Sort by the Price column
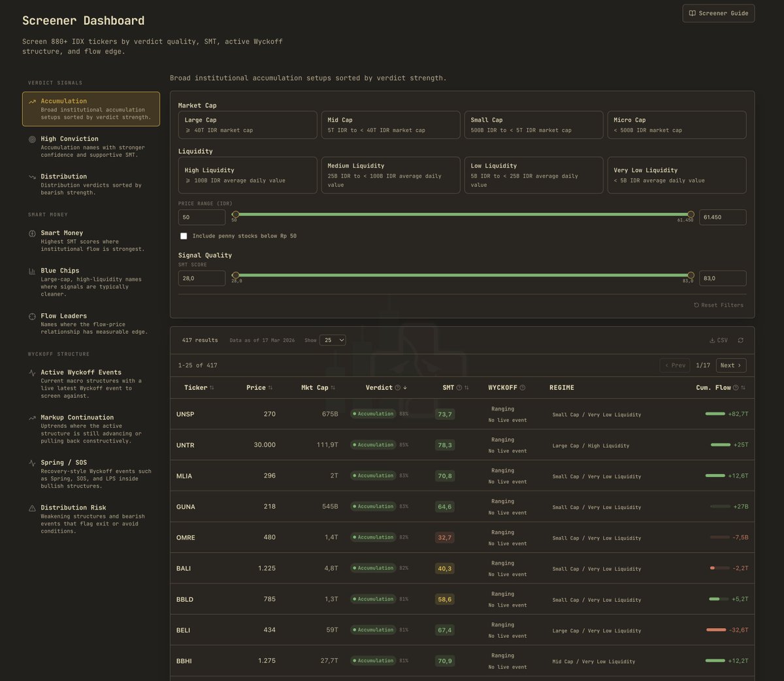This screenshot has width=784, height=681. click(259, 388)
